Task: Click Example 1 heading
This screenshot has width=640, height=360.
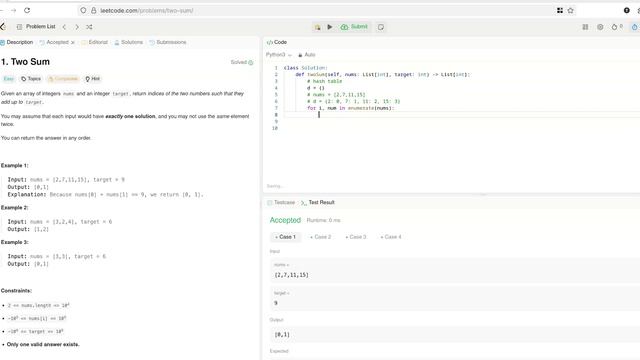Action: click(x=15, y=165)
